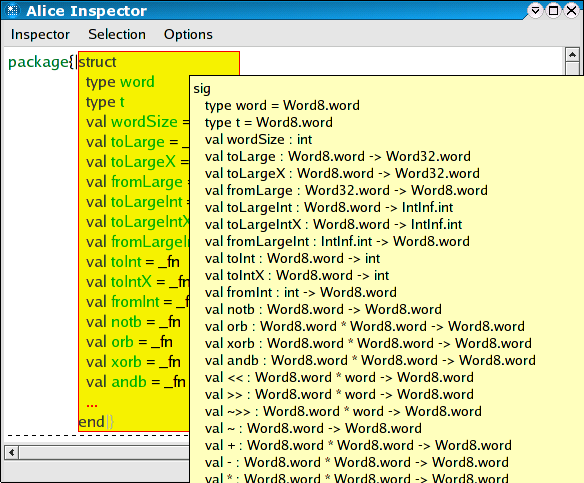Click 'val fromLargeInt : IntInf.int -> Word8.word' line

tap(337, 242)
